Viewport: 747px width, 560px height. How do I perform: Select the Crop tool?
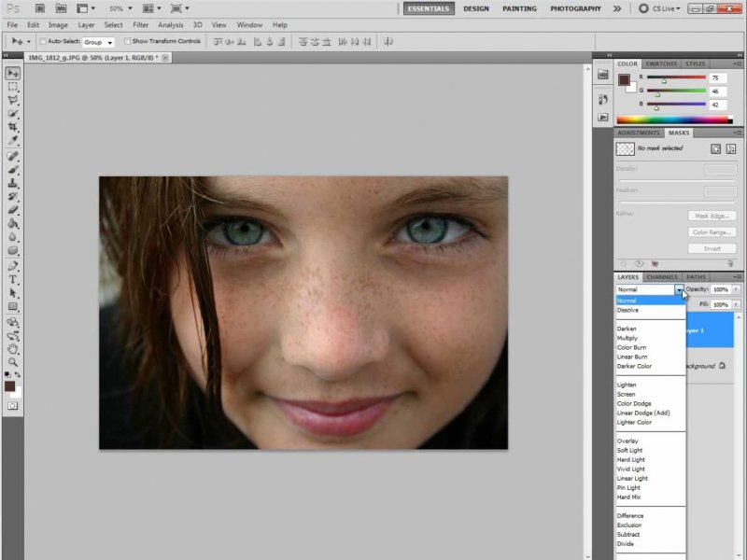click(13, 126)
